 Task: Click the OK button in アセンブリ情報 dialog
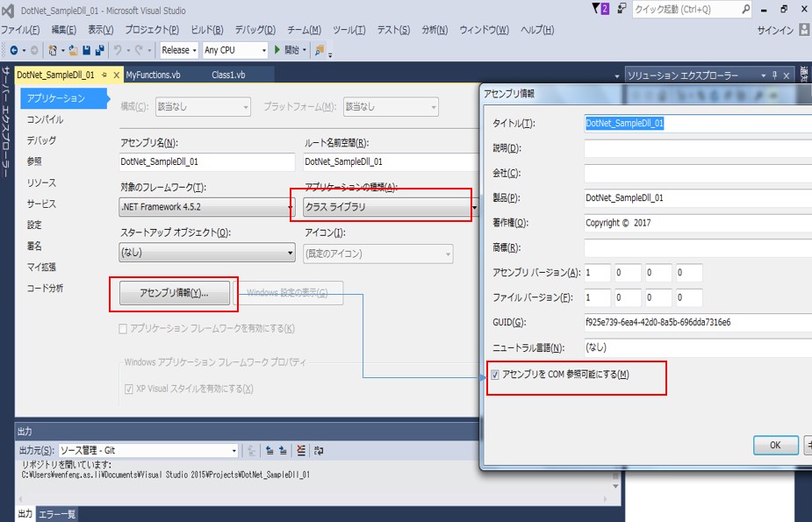click(773, 446)
